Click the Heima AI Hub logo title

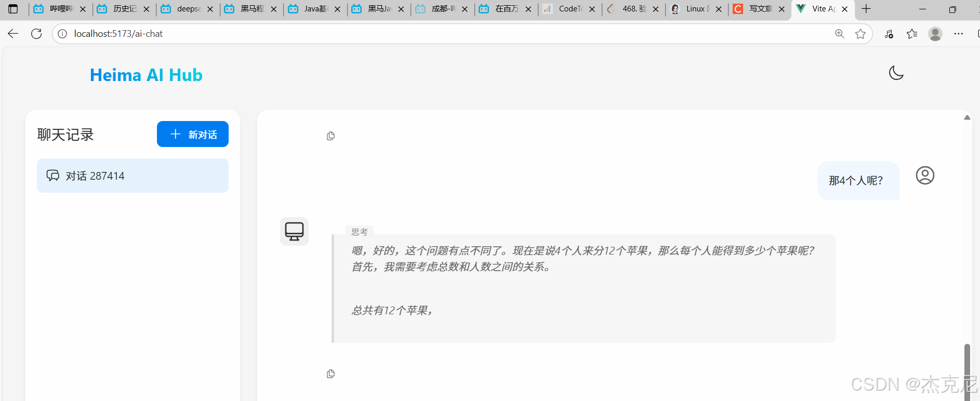[146, 75]
